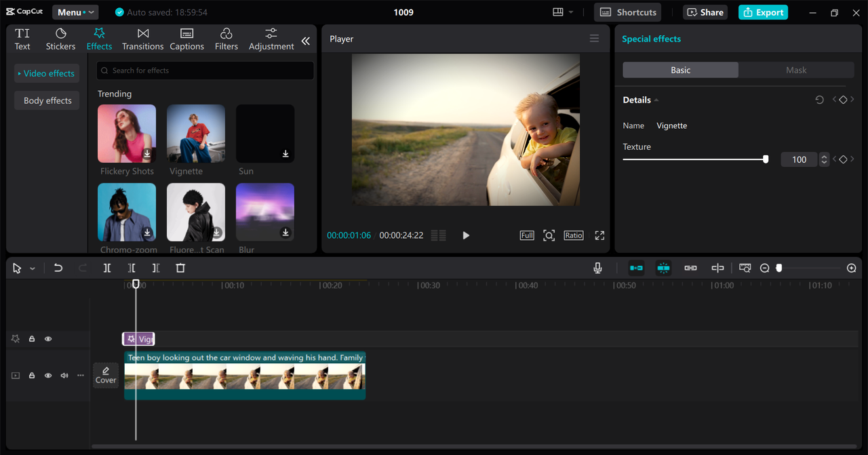Hide the effects track with eye icon
Image resolution: width=868 pixels, height=455 pixels.
[48, 339]
